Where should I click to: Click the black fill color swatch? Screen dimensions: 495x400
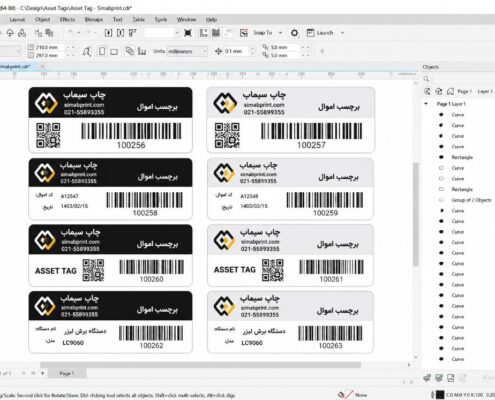(440, 395)
